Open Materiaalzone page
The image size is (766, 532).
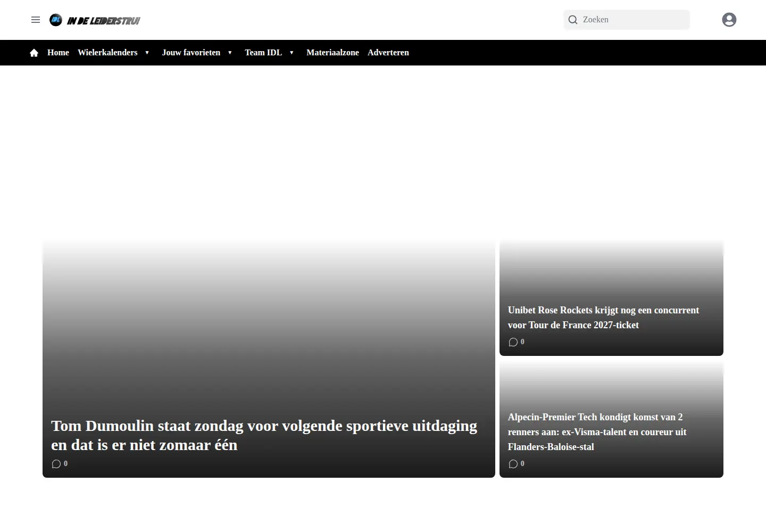(x=332, y=53)
